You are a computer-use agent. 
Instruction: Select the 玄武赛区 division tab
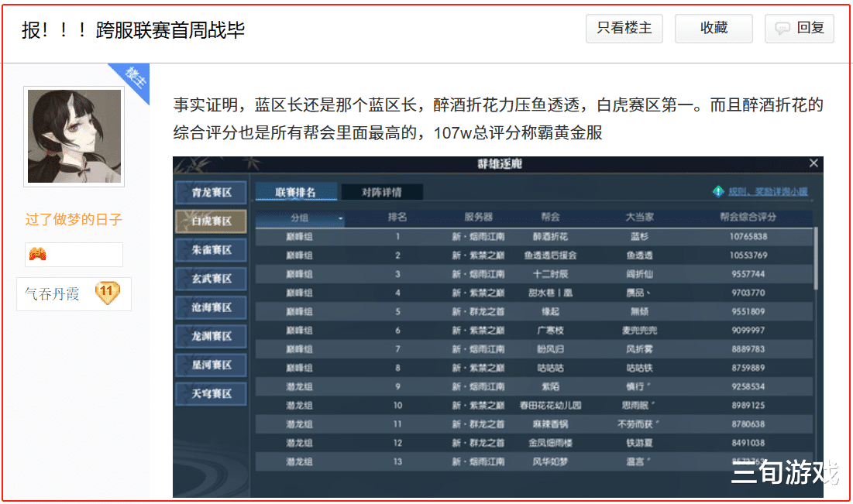[x=211, y=279]
